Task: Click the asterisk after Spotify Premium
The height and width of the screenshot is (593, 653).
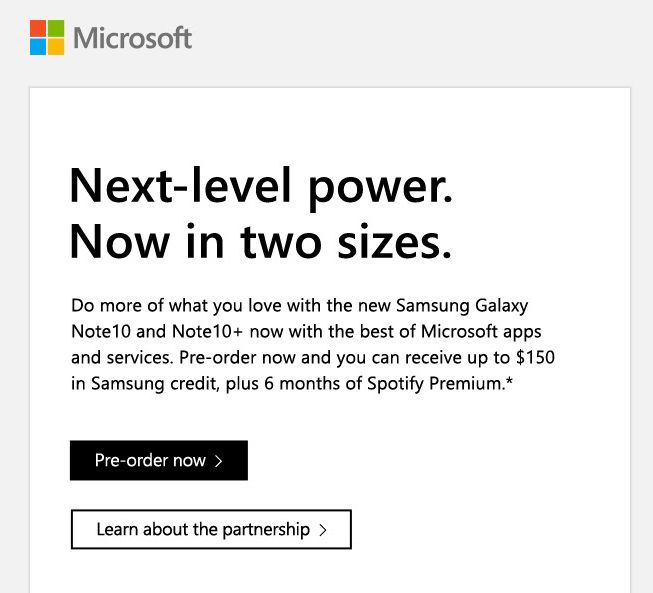Action: click(509, 382)
